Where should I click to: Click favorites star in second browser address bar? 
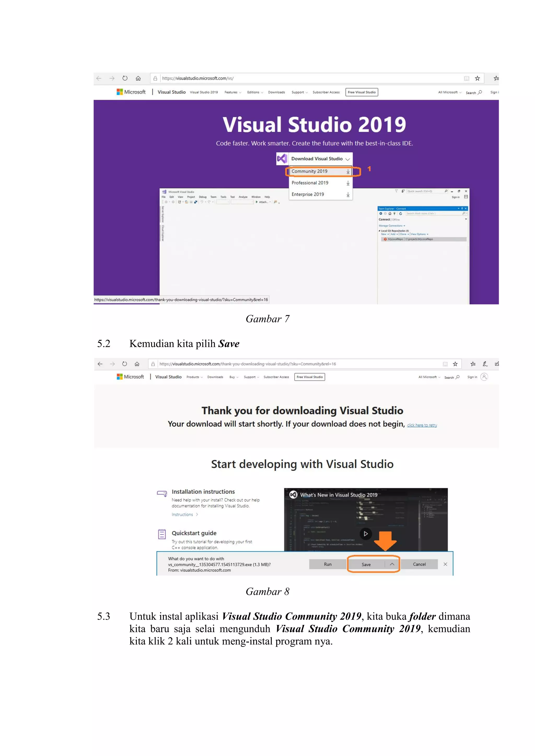click(455, 364)
